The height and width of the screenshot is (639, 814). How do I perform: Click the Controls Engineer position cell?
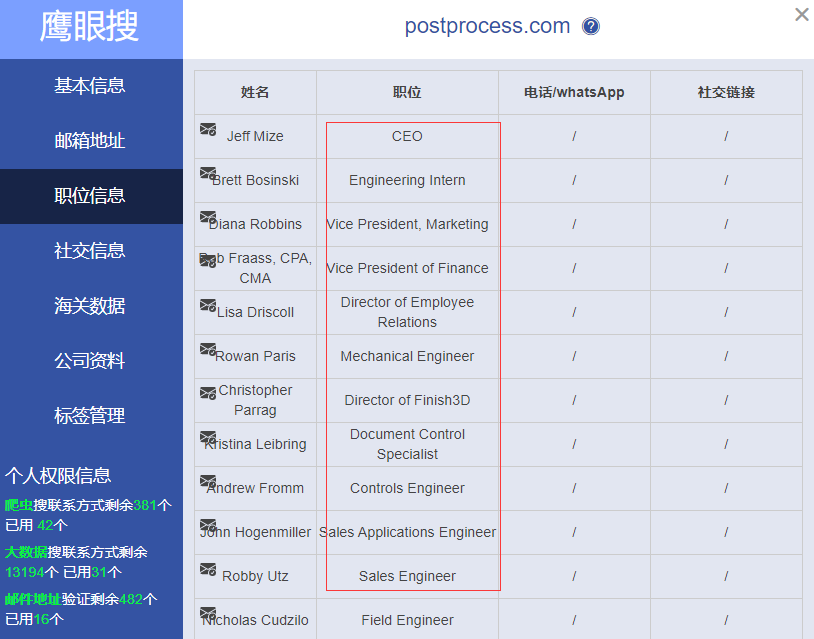(x=407, y=488)
